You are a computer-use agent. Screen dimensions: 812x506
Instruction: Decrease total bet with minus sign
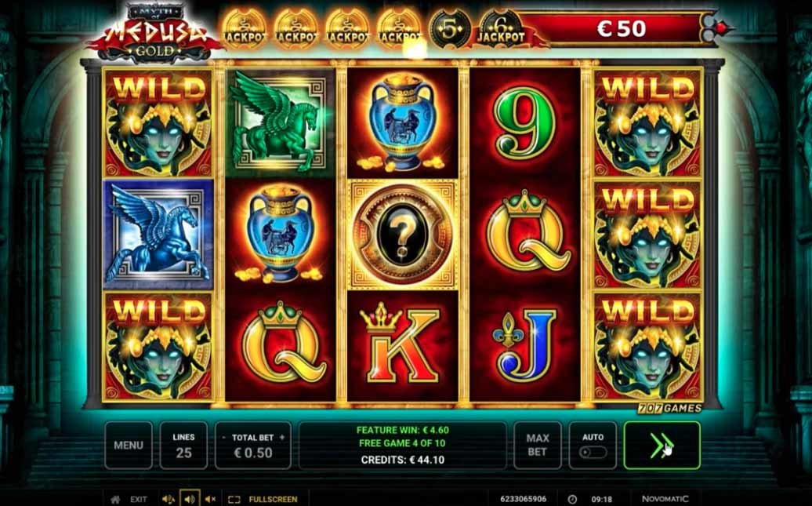coord(223,438)
